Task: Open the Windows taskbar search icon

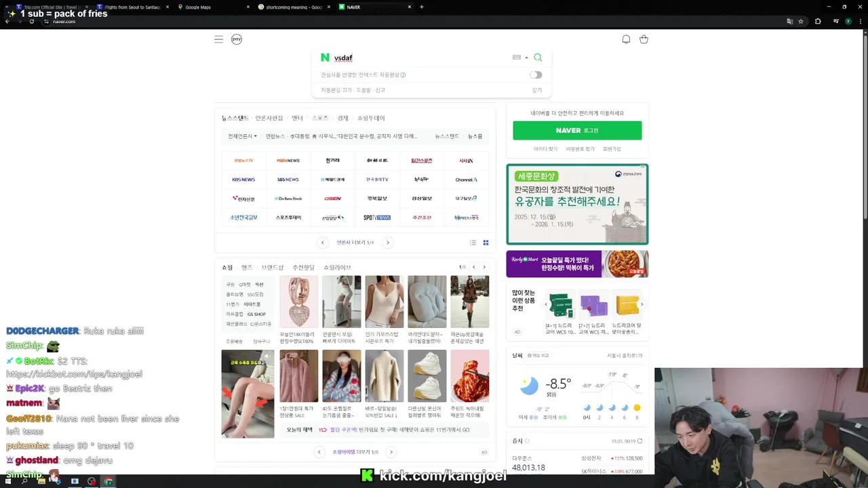Action: [x=24, y=481]
